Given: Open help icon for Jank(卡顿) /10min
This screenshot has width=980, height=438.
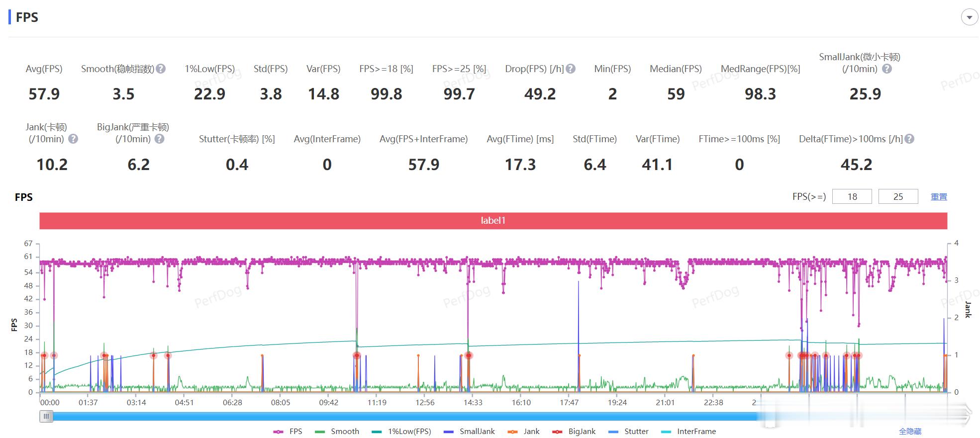Looking at the screenshot, I should (73, 139).
